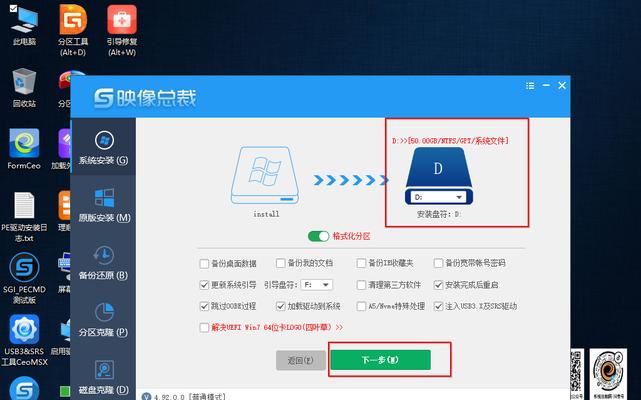Click the install source image icon
641x400 pixels.
click(x=265, y=175)
